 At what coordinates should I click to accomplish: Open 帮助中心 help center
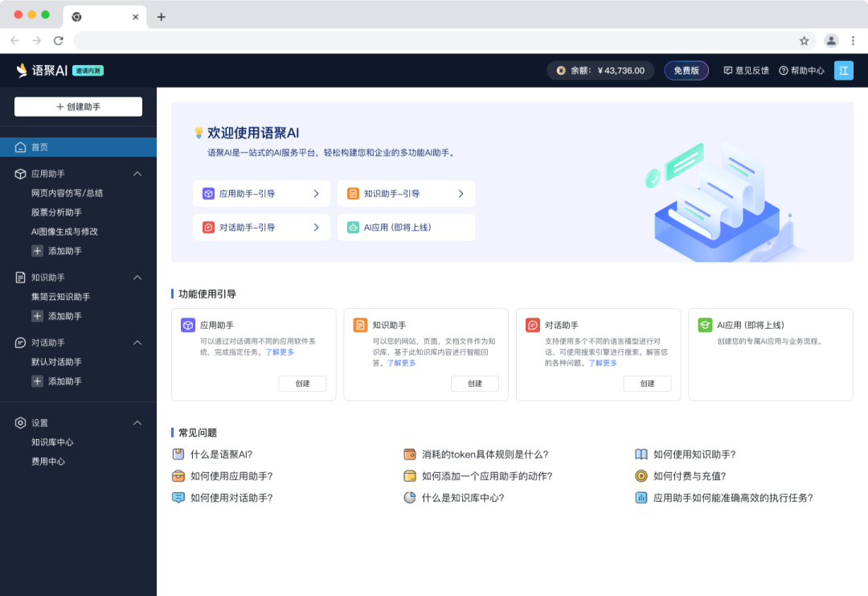pos(801,71)
